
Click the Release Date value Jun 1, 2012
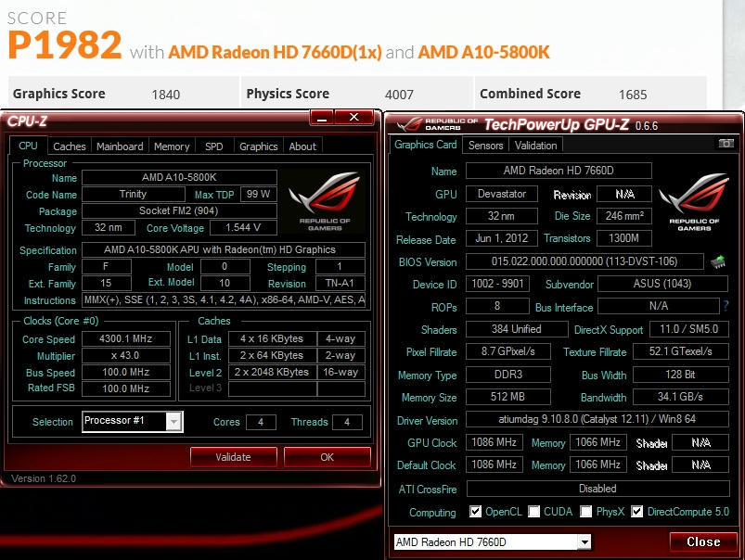click(x=502, y=238)
